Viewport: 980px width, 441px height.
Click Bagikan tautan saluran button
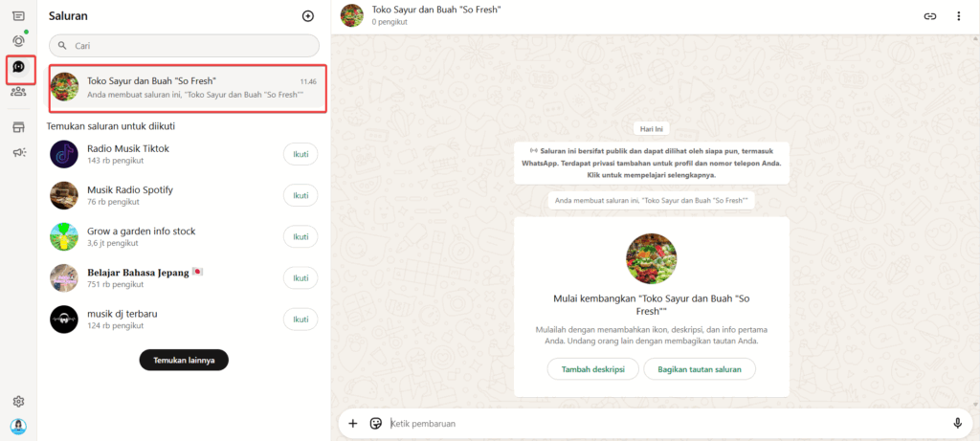[x=700, y=369]
